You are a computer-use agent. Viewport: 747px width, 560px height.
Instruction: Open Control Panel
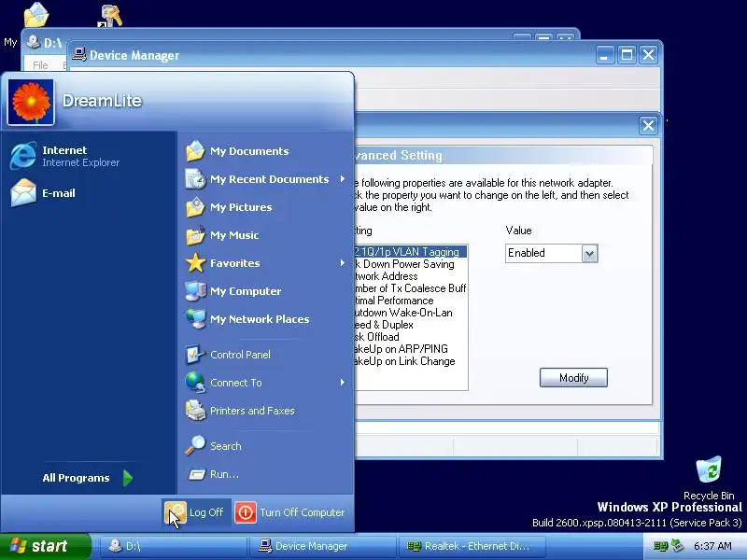pos(228,355)
